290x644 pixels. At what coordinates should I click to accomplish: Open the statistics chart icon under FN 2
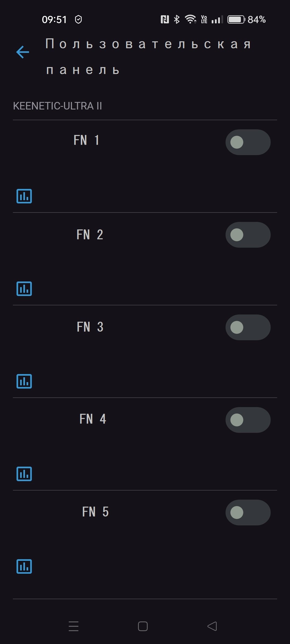(24, 288)
